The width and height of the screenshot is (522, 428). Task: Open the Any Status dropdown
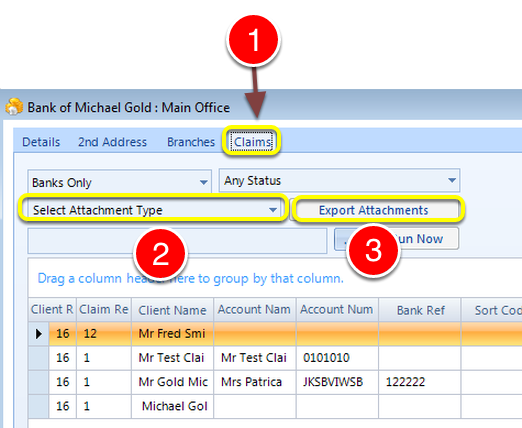point(339,180)
